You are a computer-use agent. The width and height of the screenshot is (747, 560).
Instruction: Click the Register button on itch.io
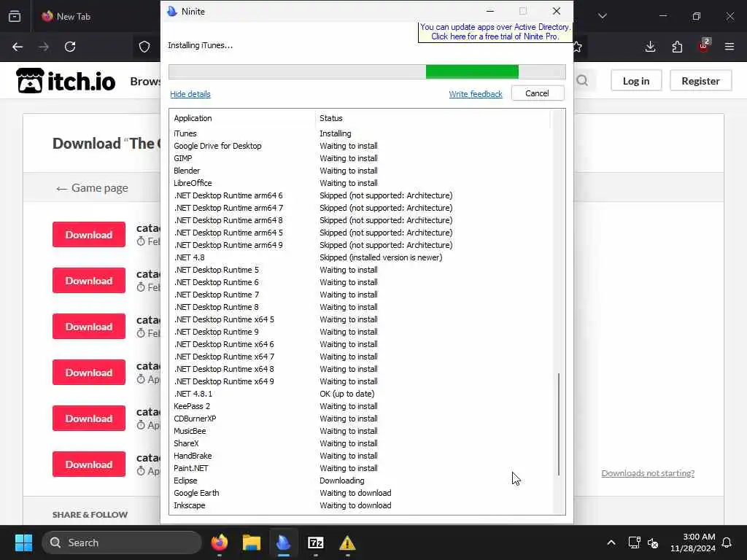(700, 81)
